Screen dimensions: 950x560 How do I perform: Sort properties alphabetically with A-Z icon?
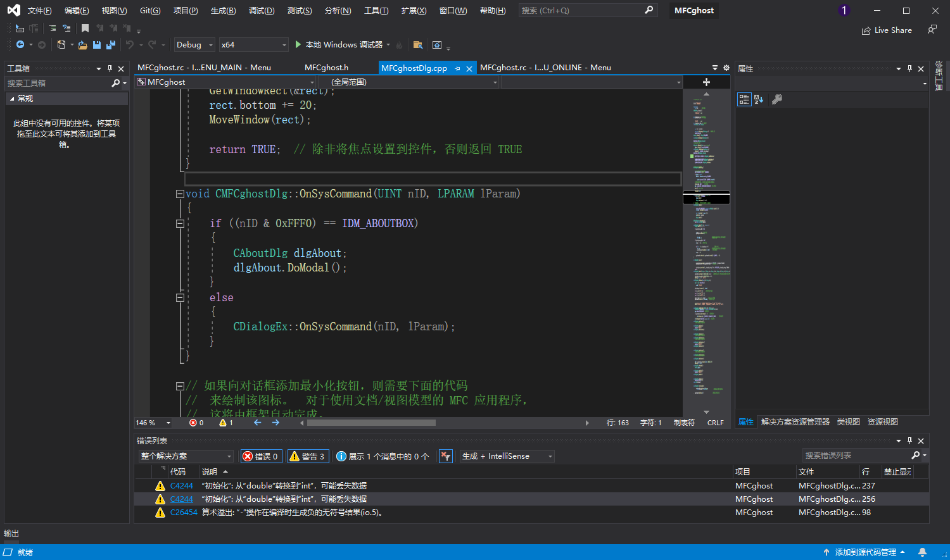pyautogui.click(x=759, y=99)
